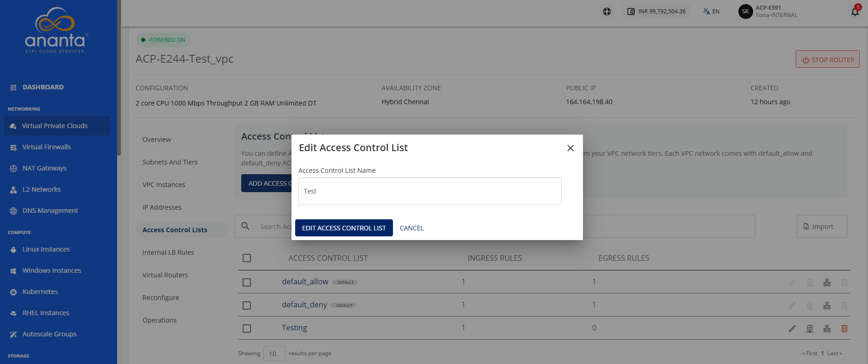This screenshot has width=868, height=364.
Task: Check the Testing row checkbox
Action: [247, 328]
